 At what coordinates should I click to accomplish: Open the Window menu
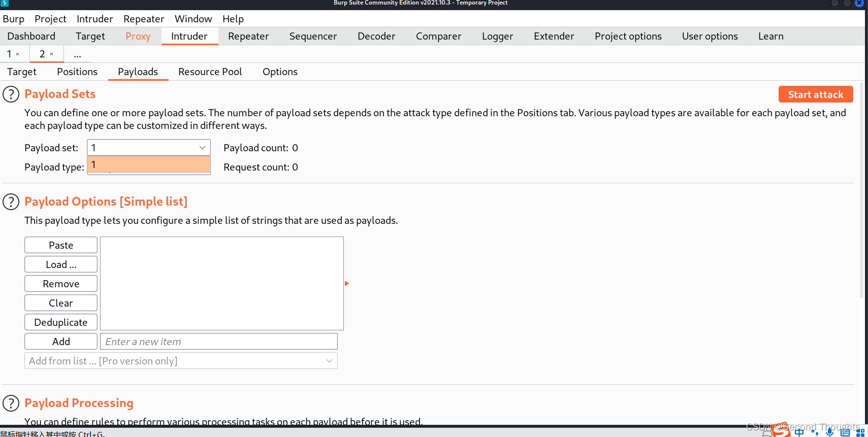coord(194,19)
